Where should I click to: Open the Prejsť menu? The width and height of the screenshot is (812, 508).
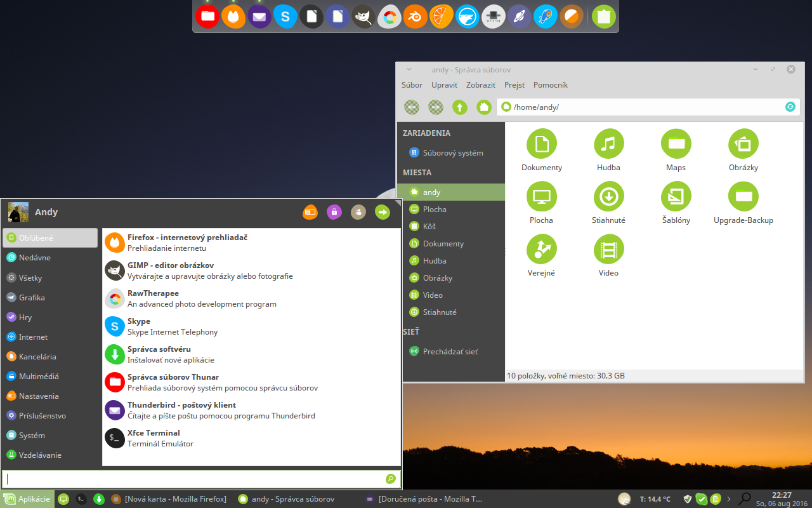pos(514,85)
